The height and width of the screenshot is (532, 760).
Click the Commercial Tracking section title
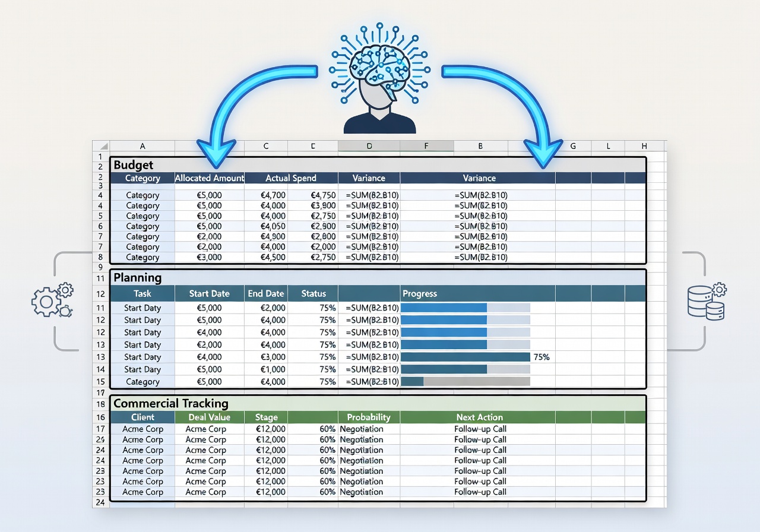(x=171, y=403)
